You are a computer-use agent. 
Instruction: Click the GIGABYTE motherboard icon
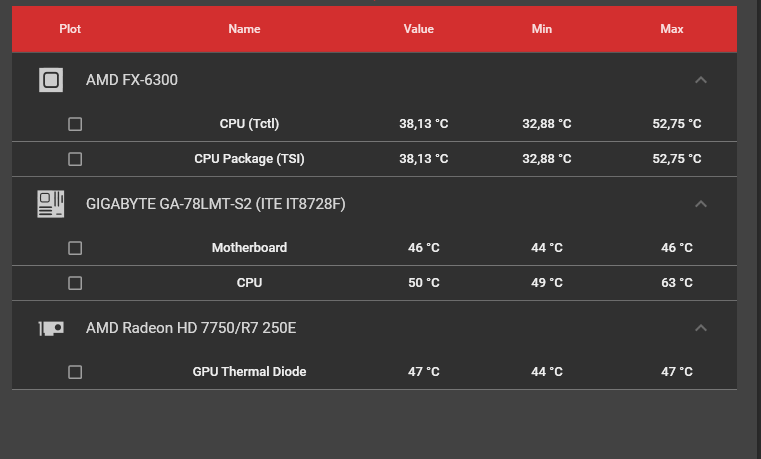point(51,204)
